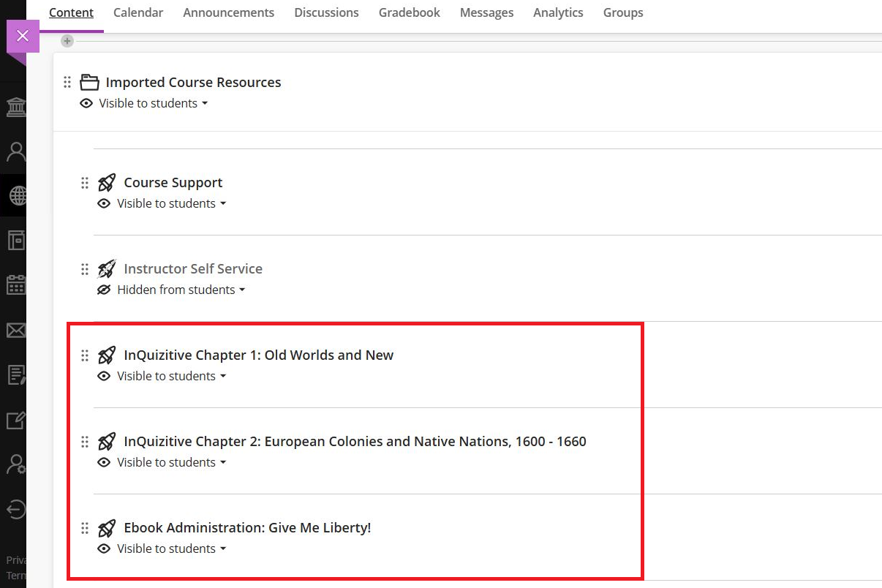Click drag handle beside Course Support
This screenshot has height=588, width=882.
pos(85,183)
